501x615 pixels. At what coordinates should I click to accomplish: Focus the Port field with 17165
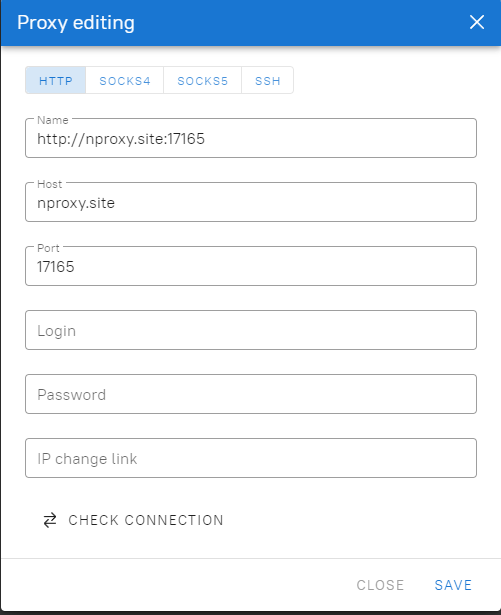[251, 266]
